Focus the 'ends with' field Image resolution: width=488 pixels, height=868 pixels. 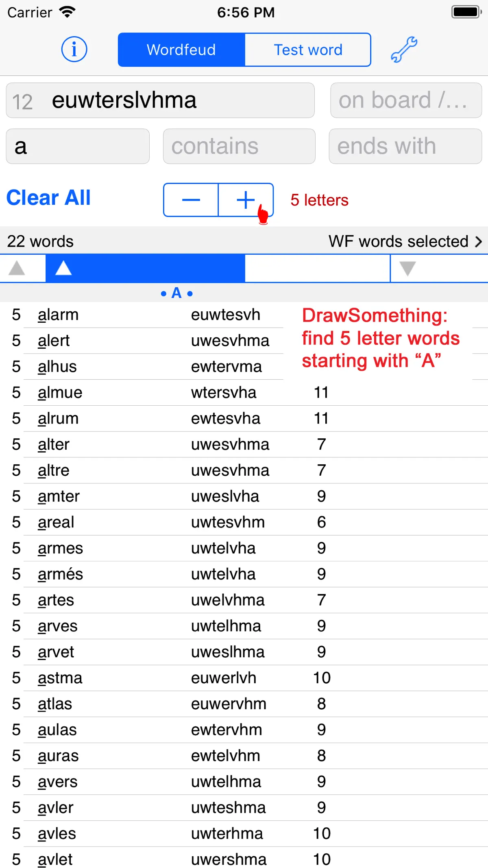pos(405,146)
